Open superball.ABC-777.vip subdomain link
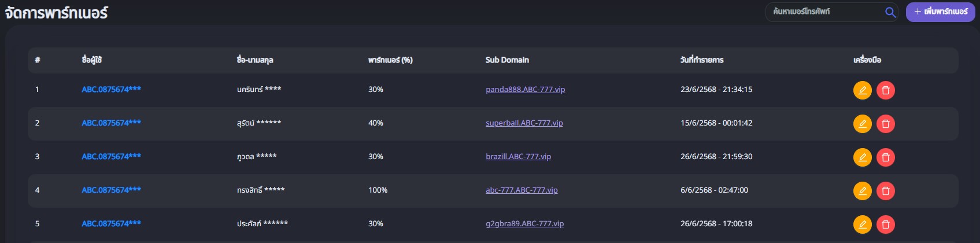This screenshot has height=243, width=980. pos(524,123)
